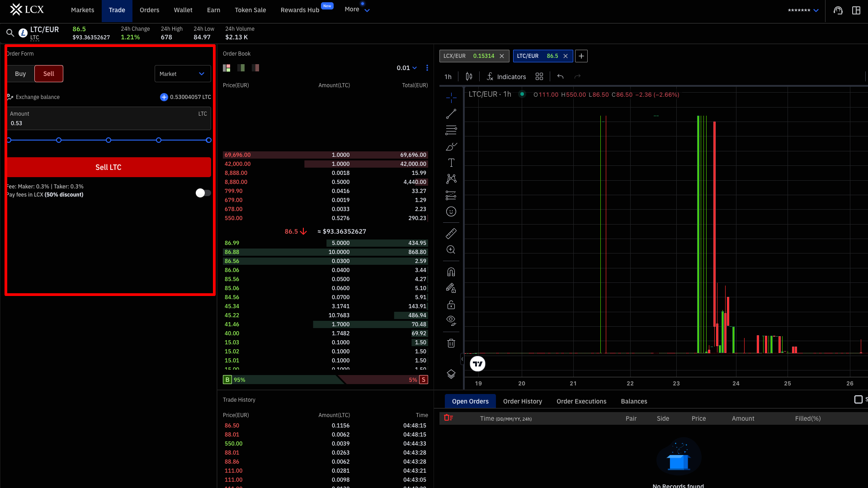The width and height of the screenshot is (868, 488).
Task: Open the customer support headset icon
Action: (x=838, y=10)
